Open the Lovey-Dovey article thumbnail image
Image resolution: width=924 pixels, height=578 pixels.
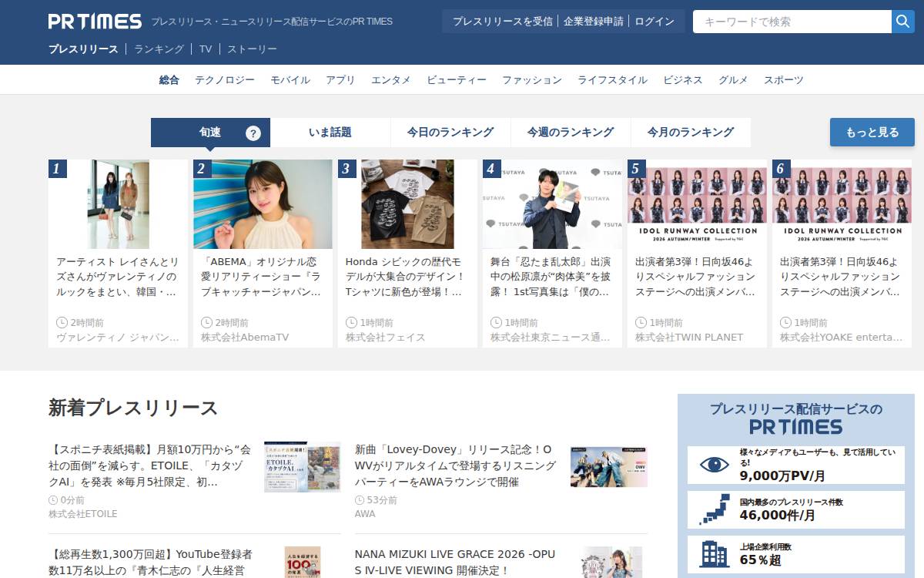tap(609, 467)
